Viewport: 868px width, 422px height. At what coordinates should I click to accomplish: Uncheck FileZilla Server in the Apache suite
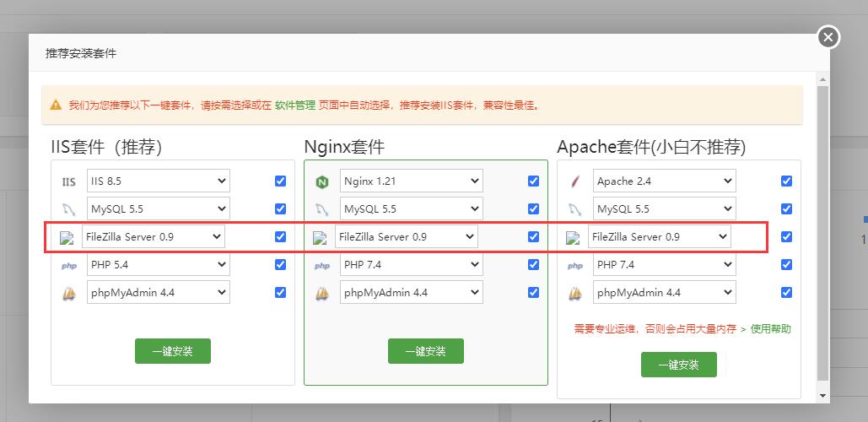click(x=787, y=236)
